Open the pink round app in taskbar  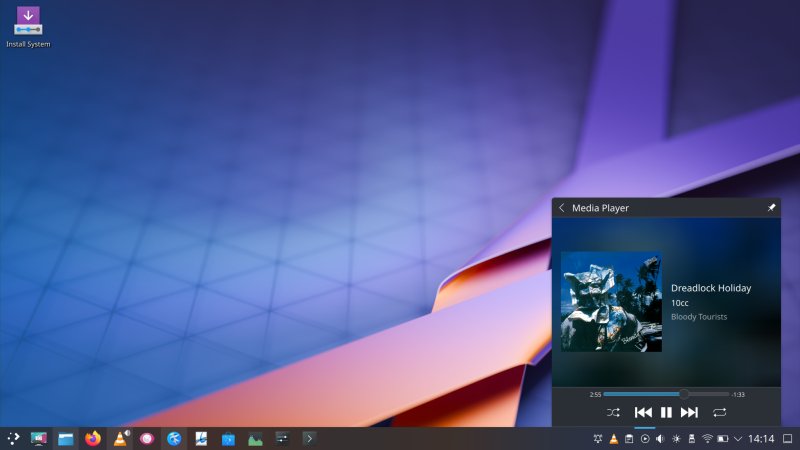[x=147, y=438]
